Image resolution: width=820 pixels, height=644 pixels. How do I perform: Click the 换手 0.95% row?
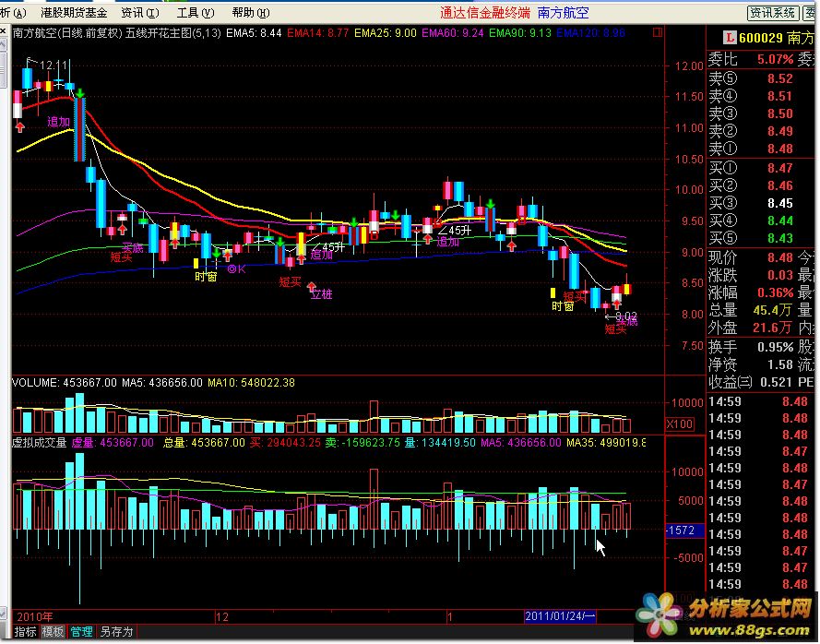751,348
